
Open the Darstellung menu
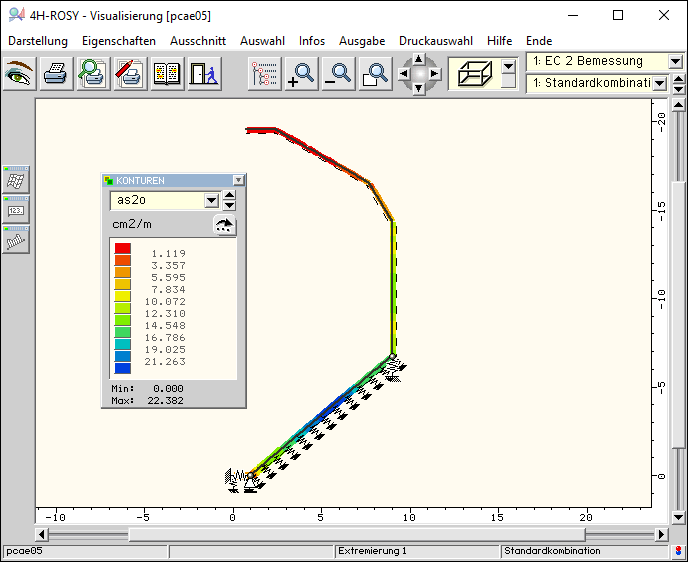click(x=38, y=41)
